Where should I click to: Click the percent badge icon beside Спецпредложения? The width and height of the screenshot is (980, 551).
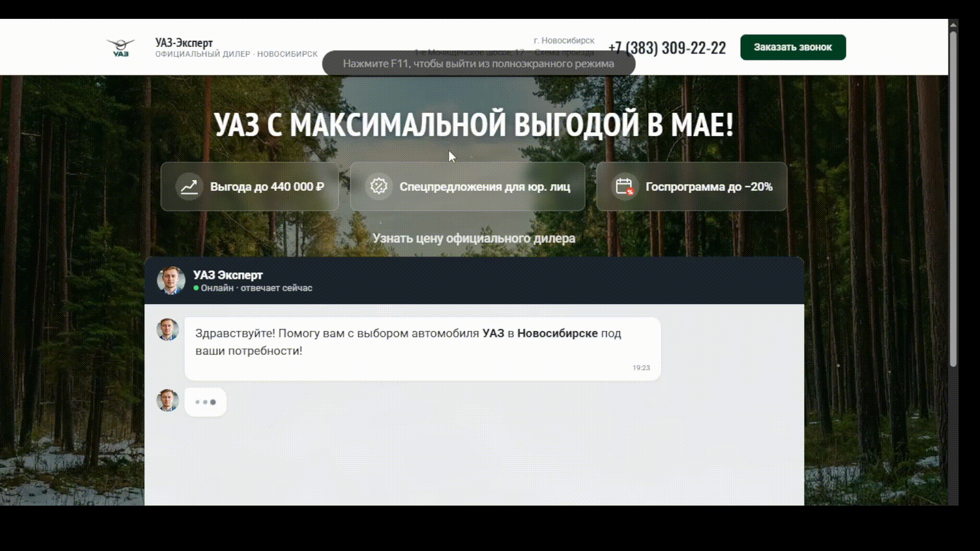point(379,186)
